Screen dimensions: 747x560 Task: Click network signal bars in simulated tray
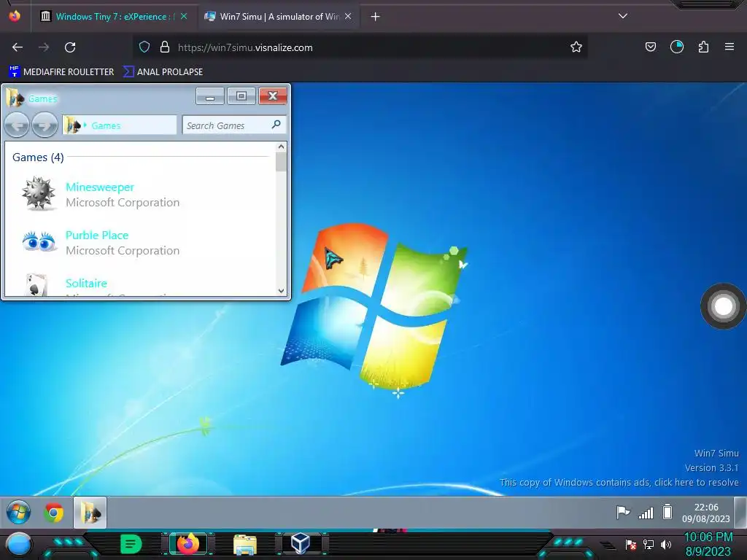coord(646,513)
